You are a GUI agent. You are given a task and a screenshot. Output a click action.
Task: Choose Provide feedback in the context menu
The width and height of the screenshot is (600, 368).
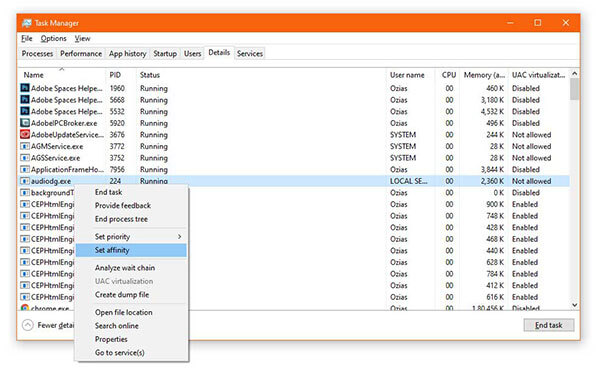(x=131, y=205)
